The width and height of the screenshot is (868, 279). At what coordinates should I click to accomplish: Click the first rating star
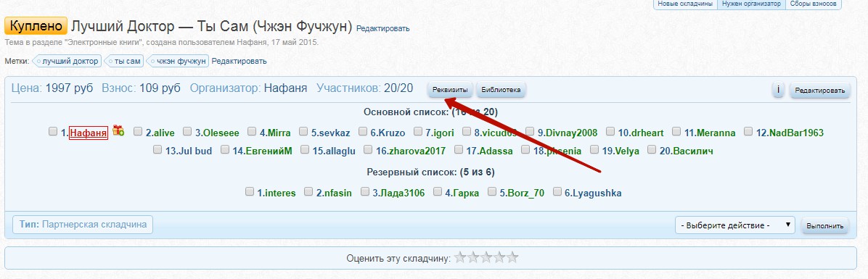460,257
